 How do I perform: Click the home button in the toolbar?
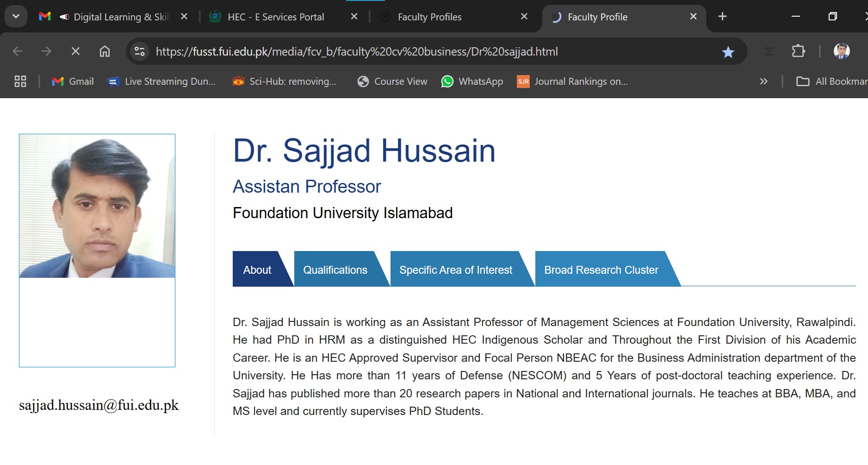pyautogui.click(x=105, y=51)
